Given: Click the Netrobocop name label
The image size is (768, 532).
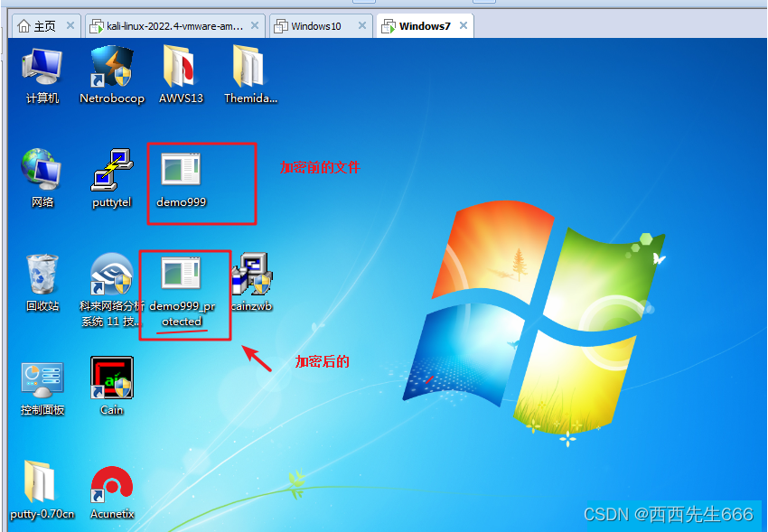Looking at the screenshot, I should tap(112, 98).
